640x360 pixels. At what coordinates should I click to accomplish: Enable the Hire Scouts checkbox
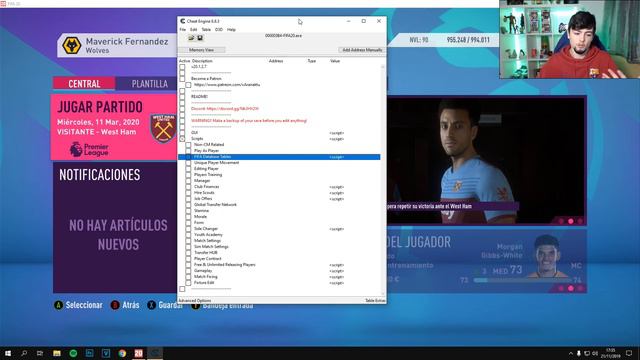point(188,193)
